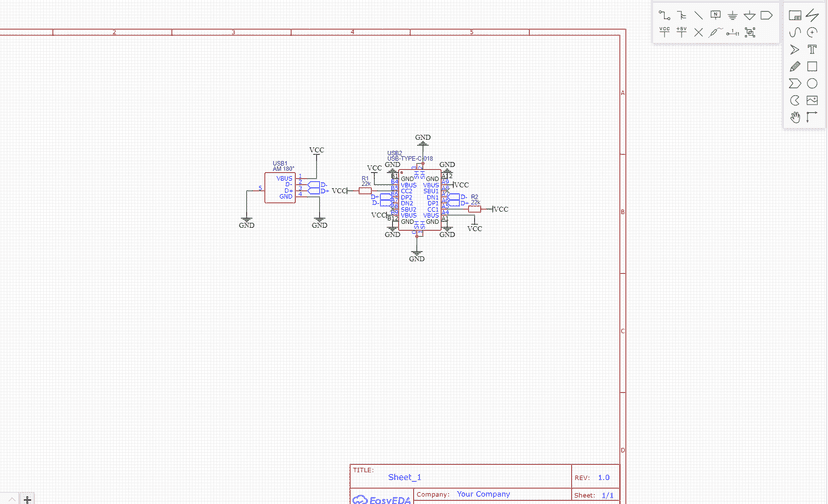Click the USB-TYPE-C-018 label text
Screen dimensions: 828x504
click(410, 158)
